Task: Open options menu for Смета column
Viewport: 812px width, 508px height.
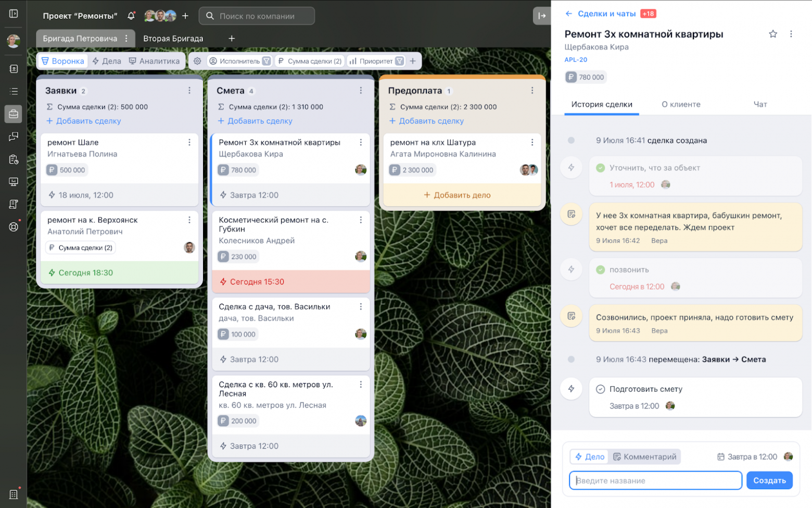Action: 361,91
